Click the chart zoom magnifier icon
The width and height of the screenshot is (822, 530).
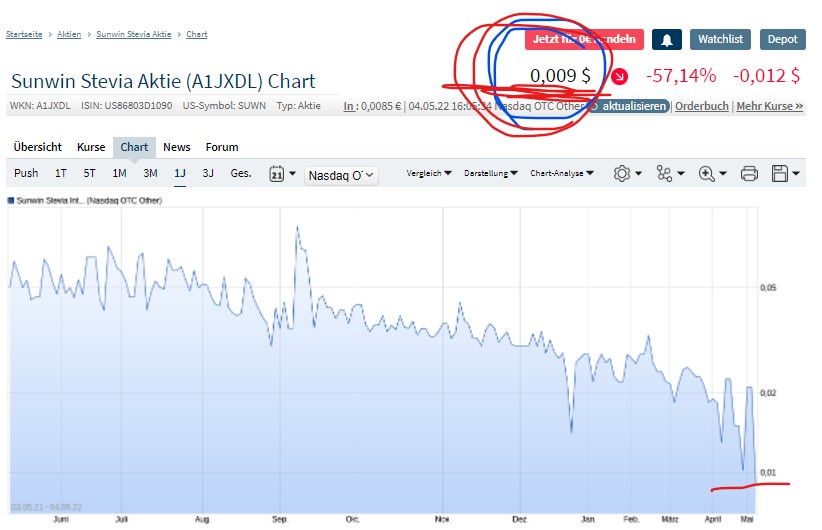(x=706, y=174)
